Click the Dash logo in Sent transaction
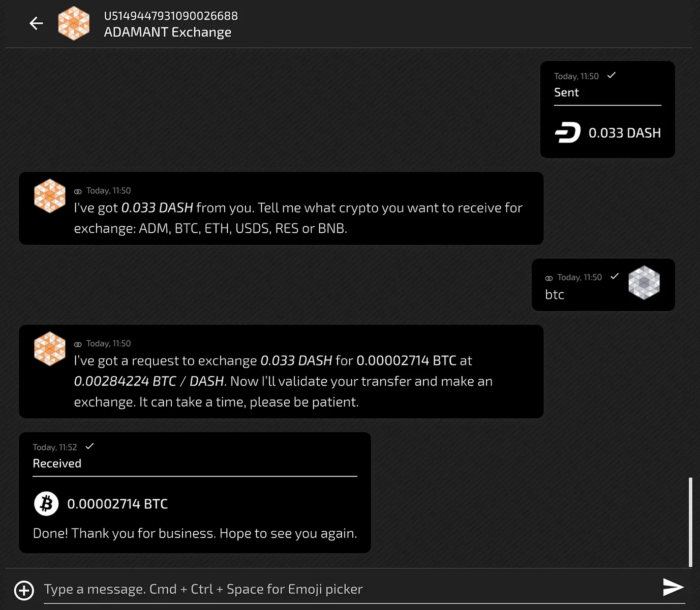This screenshot has width=700, height=610. 568,133
